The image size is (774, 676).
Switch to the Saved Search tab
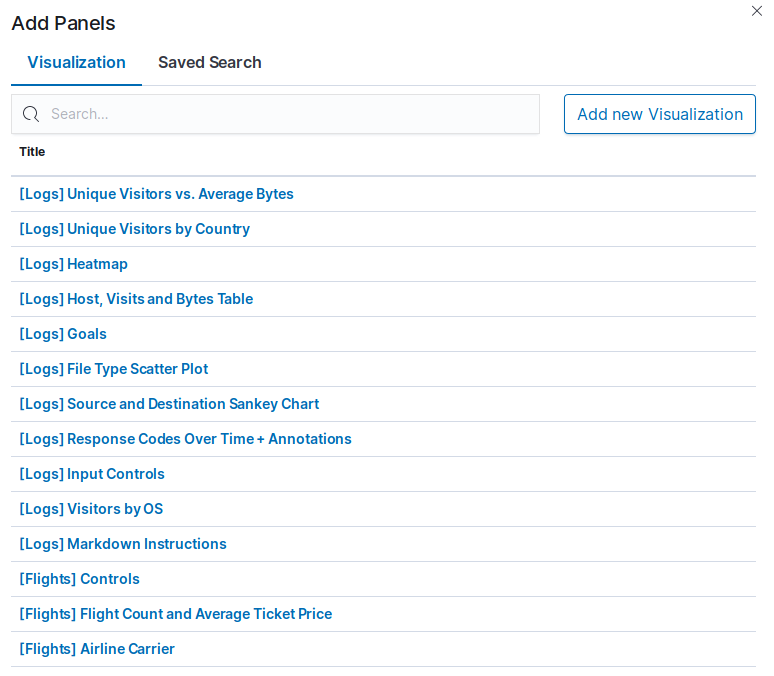click(x=209, y=63)
